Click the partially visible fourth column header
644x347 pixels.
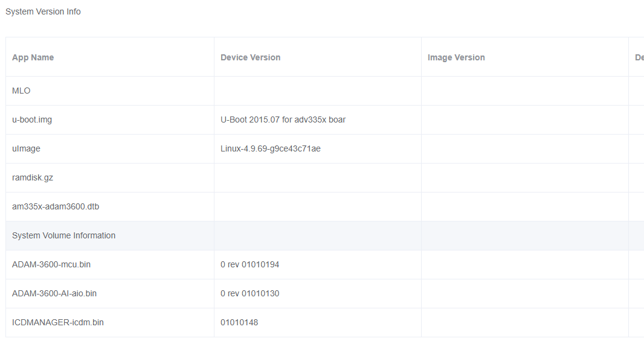(638, 57)
